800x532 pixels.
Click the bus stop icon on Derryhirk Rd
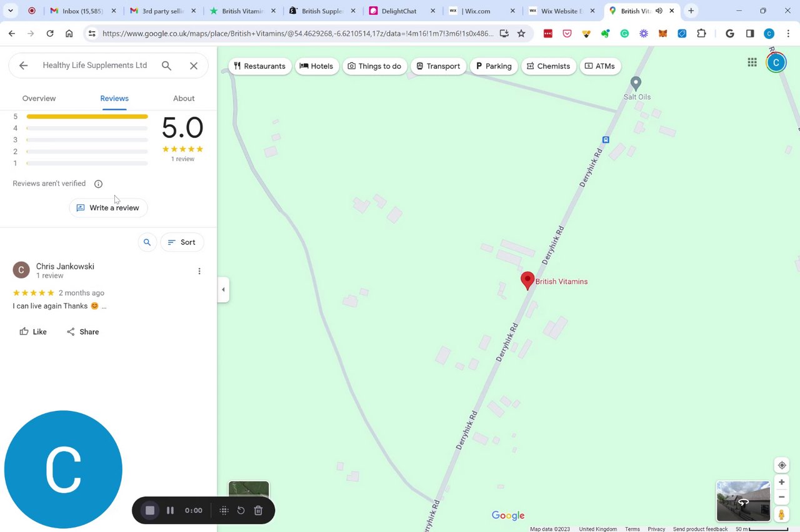(606, 140)
